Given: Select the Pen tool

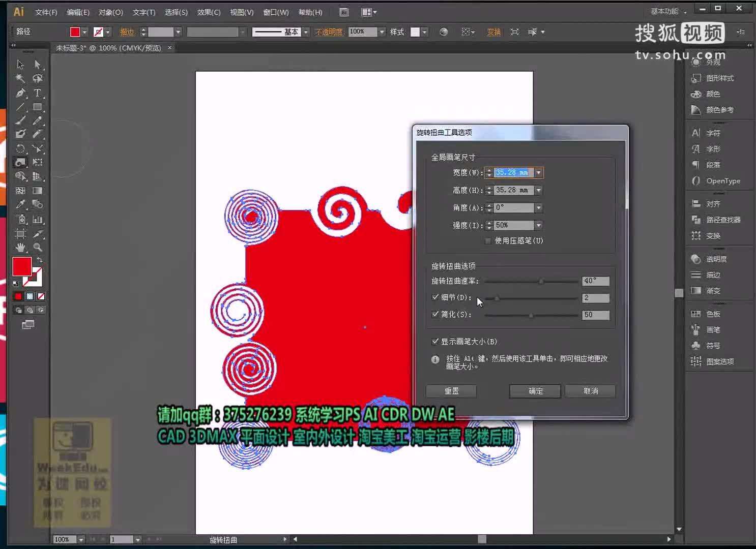Looking at the screenshot, I should [20, 93].
